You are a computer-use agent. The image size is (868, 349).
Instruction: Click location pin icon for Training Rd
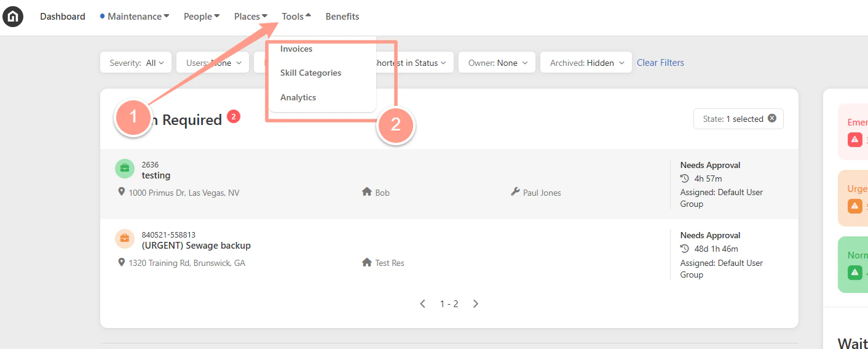point(121,262)
